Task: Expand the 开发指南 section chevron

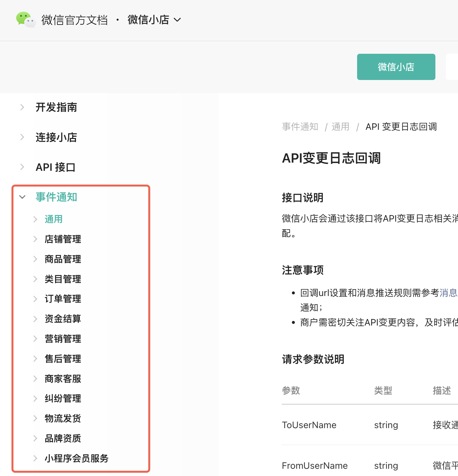Action: click(22, 107)
